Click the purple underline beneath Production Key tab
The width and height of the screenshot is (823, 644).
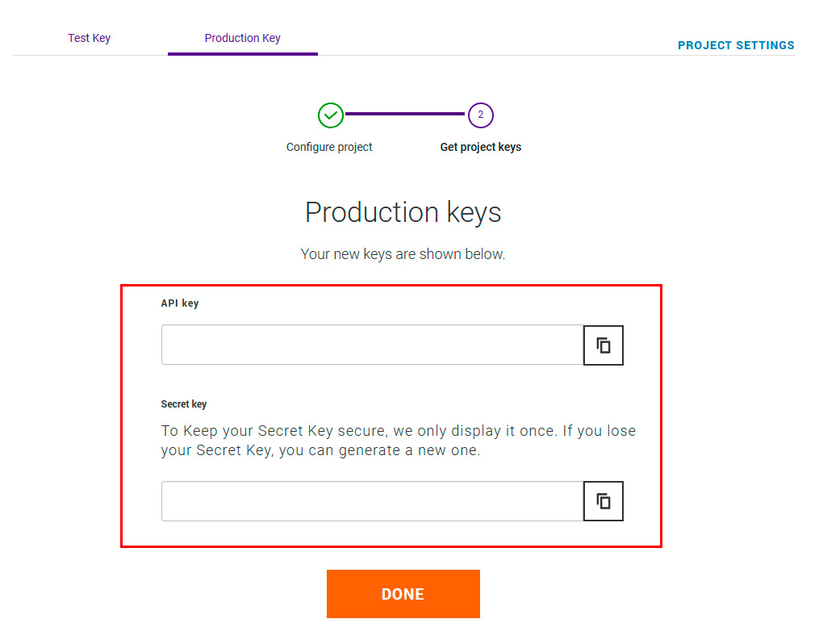(x=242, y=53)
